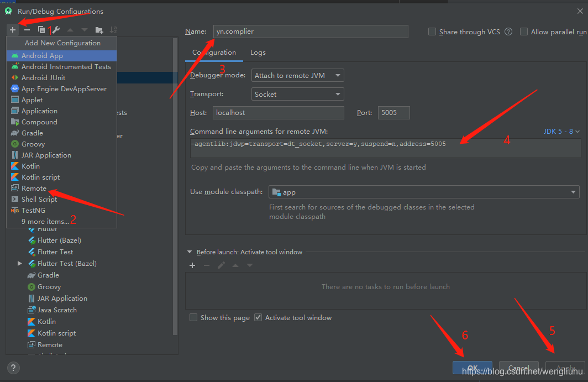Toggle Share through VCS checkbox
The image size is (588, 382).
[432, 32]
